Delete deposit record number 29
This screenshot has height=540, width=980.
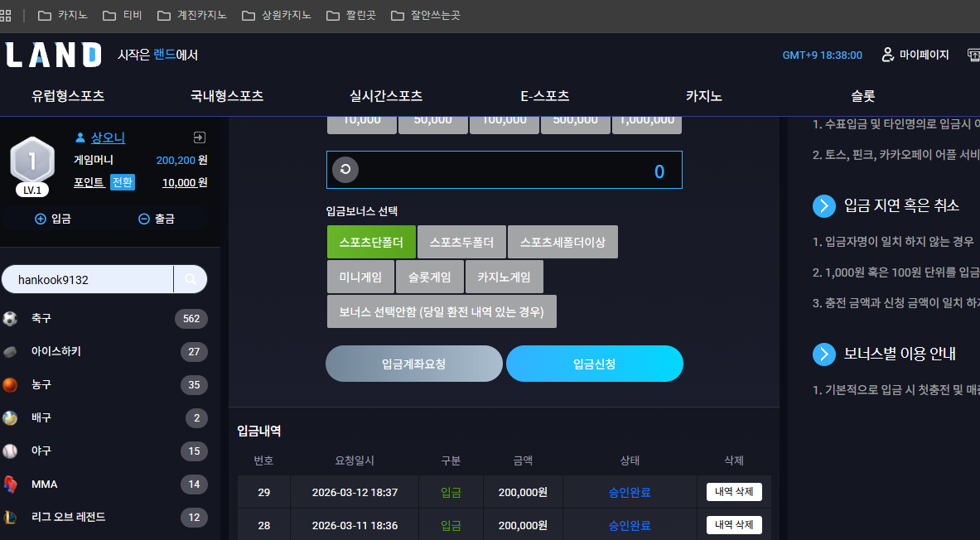click(x=734, y=492)
